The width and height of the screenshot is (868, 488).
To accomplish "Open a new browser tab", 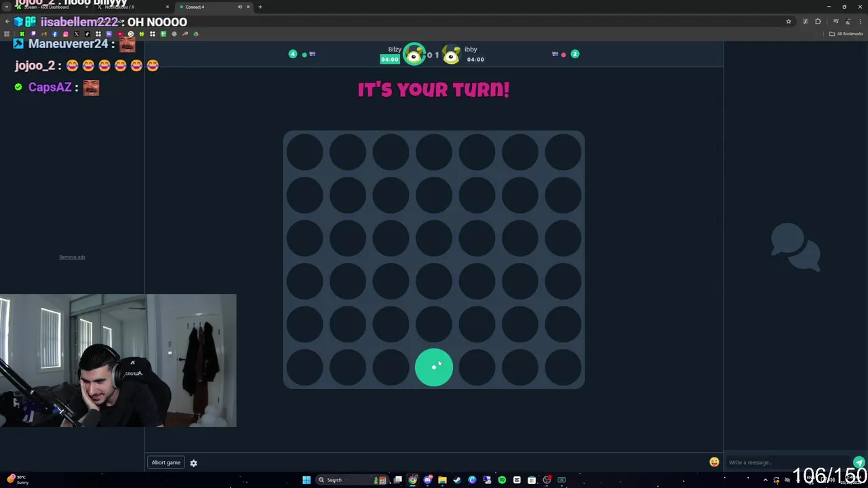I will (260, 7).
